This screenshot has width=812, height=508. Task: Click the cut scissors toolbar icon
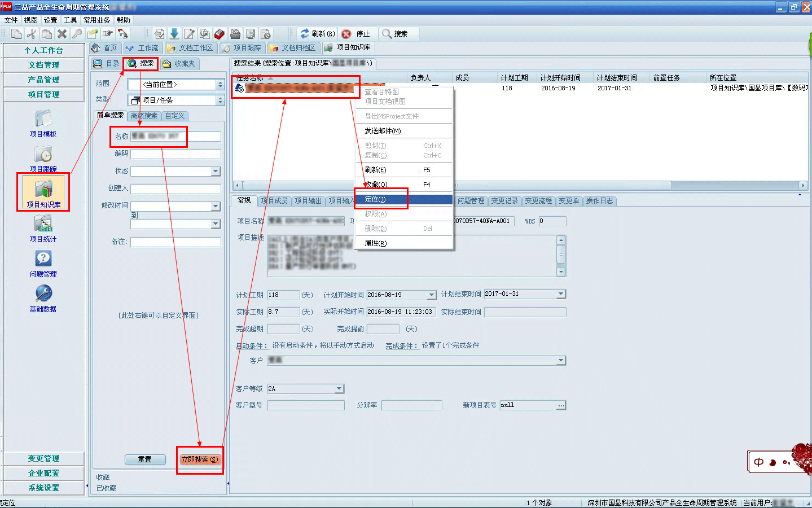pyautogui.click(x=32, y=34)
